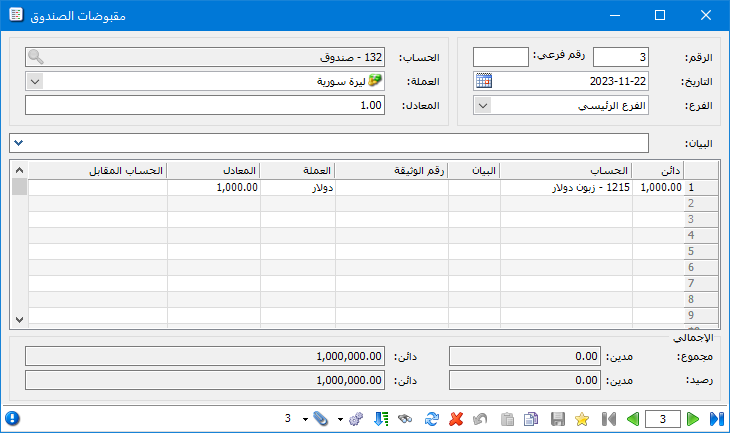This screenshot has width=730, height=433.
Task: Open dropdown arrow beside gears icon
Action: point(340,419)
